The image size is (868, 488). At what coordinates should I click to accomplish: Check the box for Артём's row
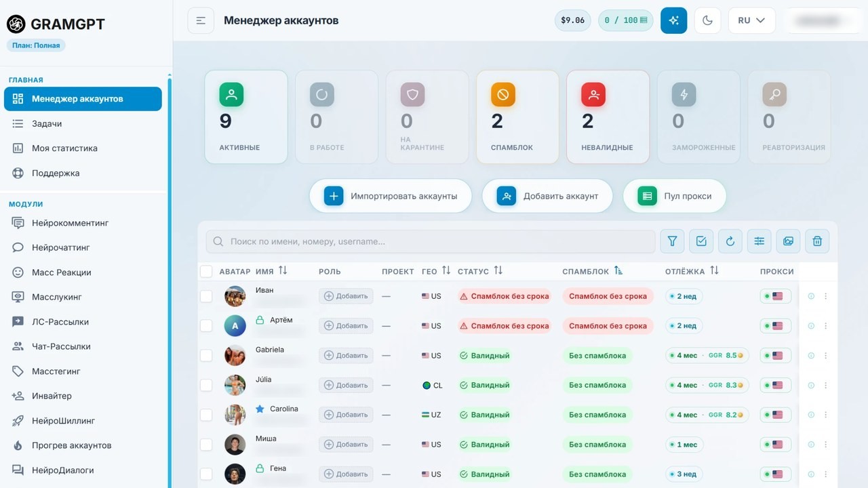(206, 326)
